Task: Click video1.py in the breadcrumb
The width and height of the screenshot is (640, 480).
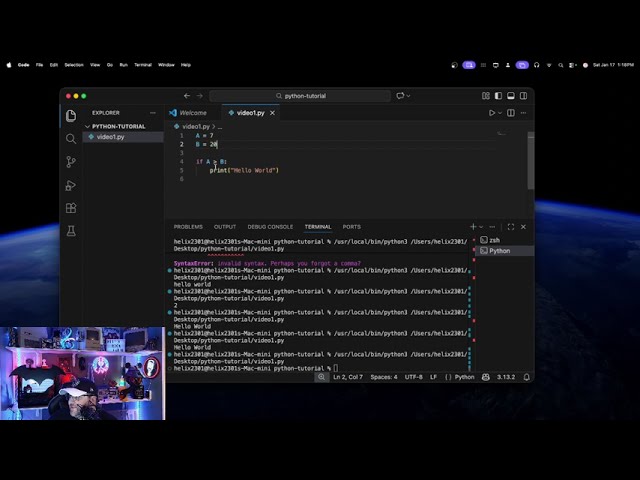Action: pos(196,127)
